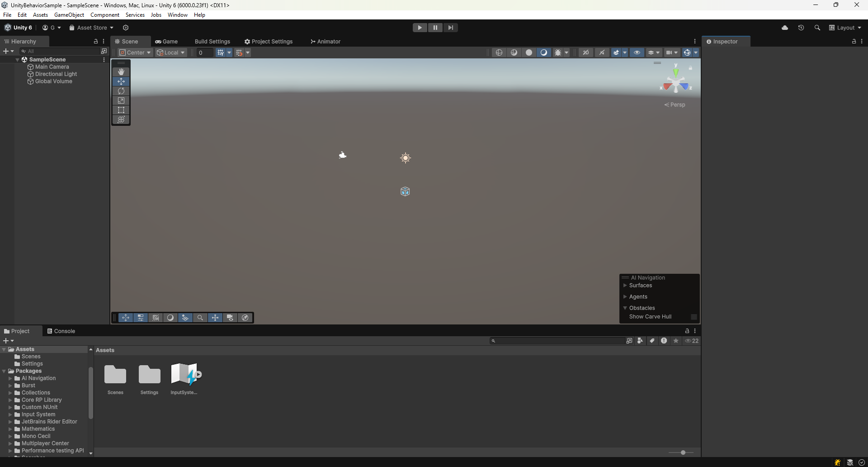Click the Search by Import Log Type icon

[x=664, y=341]
